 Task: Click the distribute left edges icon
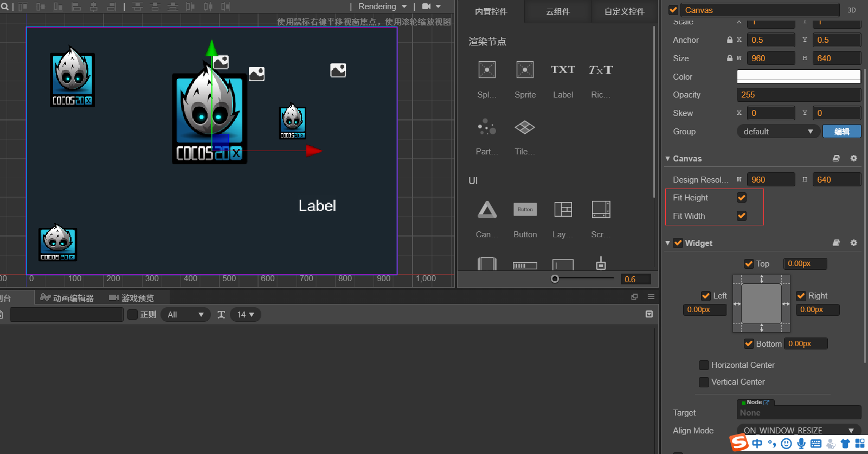point(190,7)
